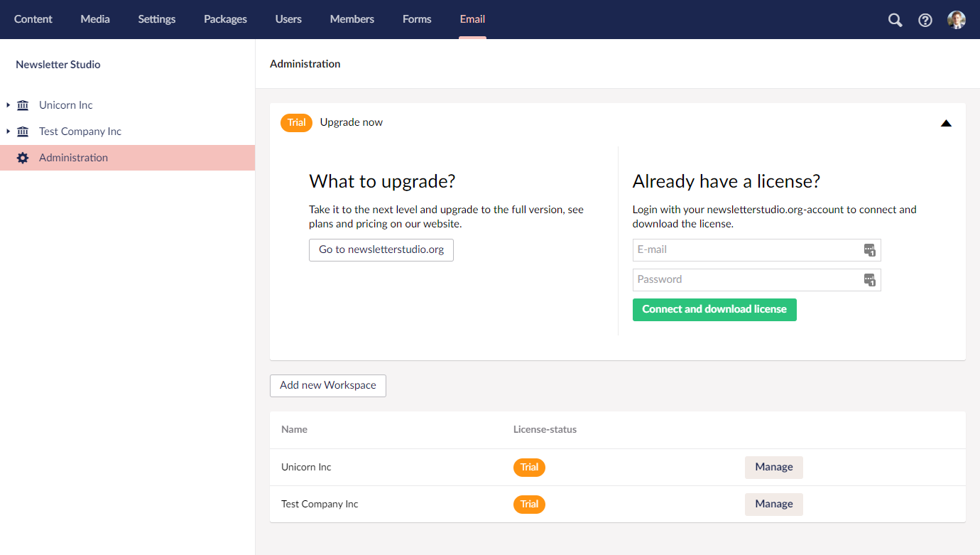Click the Upgrade now header text
Screen dimensions: 980x555
pyautogui.click(x=352, y=122)
